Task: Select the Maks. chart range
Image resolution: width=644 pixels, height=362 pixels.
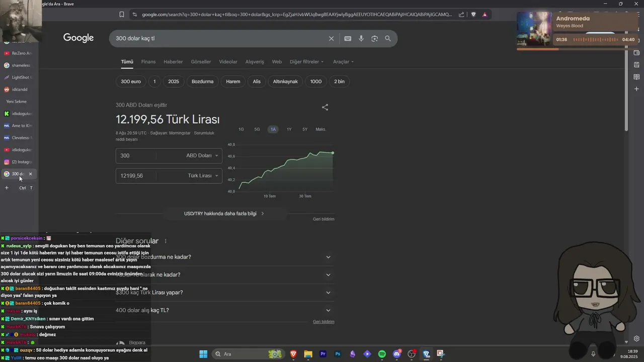Action: click(320, 129)
